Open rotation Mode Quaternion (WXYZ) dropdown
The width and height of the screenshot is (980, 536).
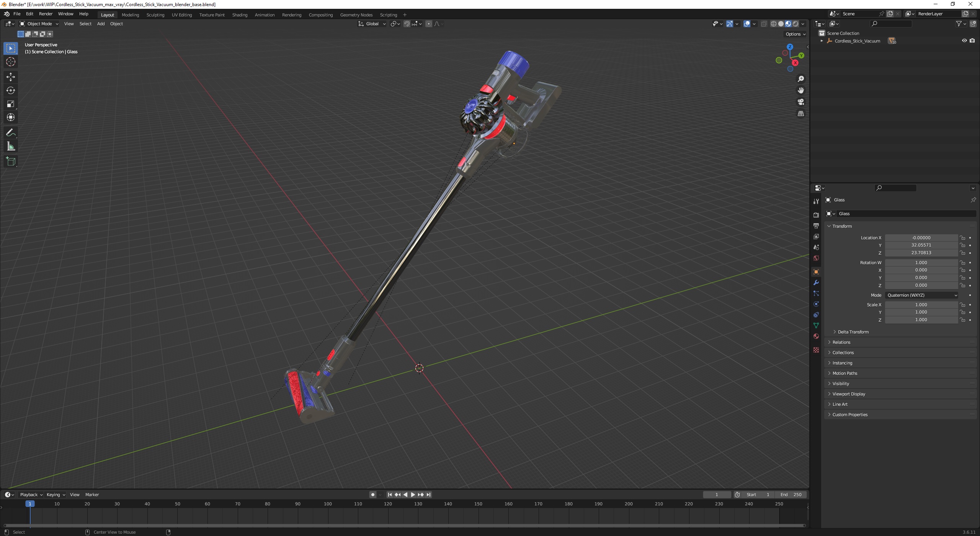(x=921, y=295)
